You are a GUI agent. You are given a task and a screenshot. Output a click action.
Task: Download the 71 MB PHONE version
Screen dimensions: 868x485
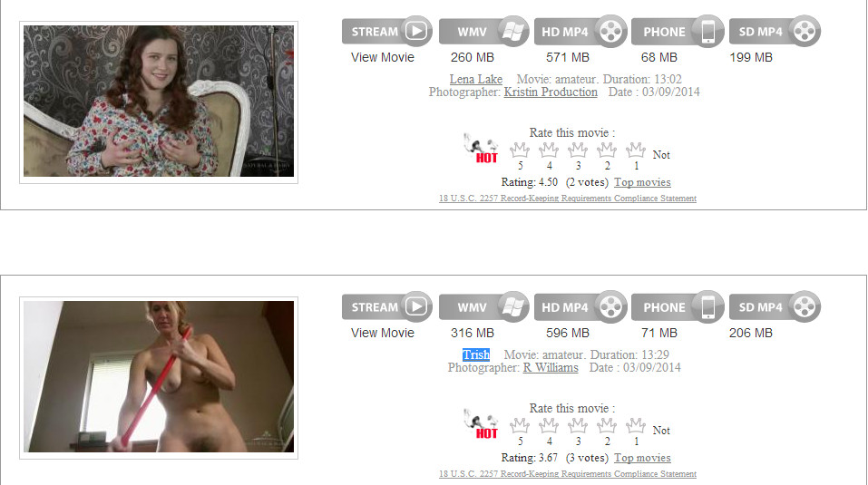[x=678, y=307]
